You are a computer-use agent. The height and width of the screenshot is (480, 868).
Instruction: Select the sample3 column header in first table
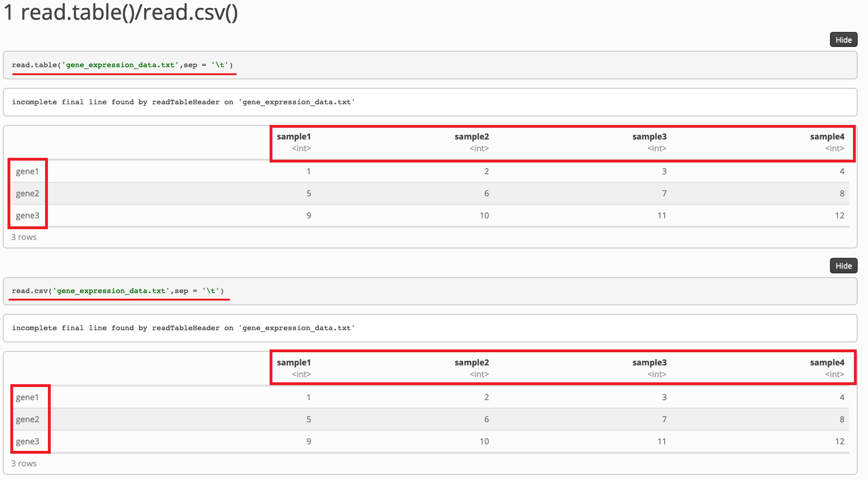(650, 137)
